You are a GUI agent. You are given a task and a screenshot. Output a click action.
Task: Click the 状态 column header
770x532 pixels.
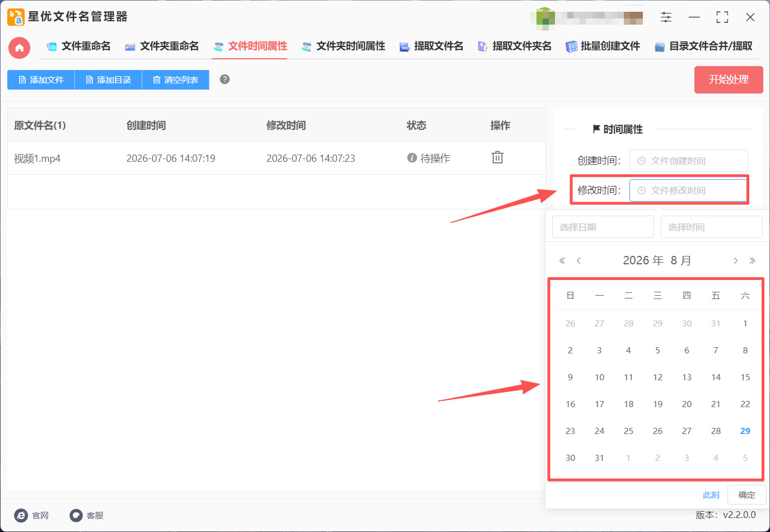[417, 125]
